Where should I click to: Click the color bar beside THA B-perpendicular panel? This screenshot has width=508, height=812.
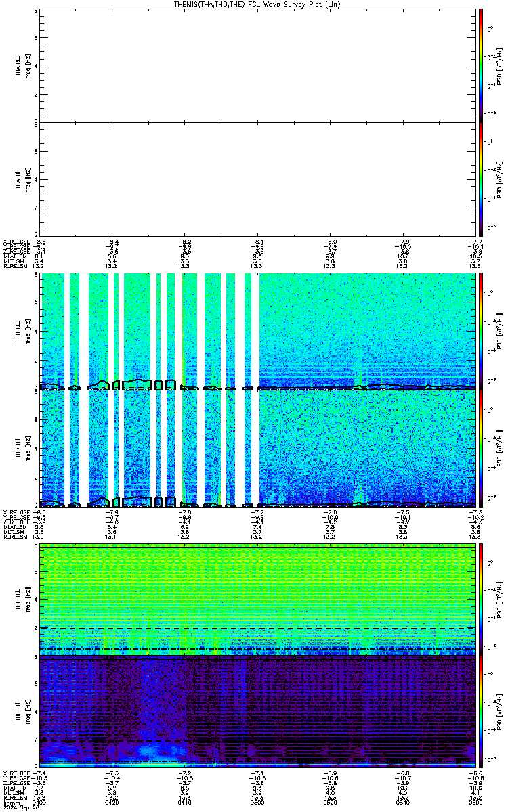tap(481, 66)
